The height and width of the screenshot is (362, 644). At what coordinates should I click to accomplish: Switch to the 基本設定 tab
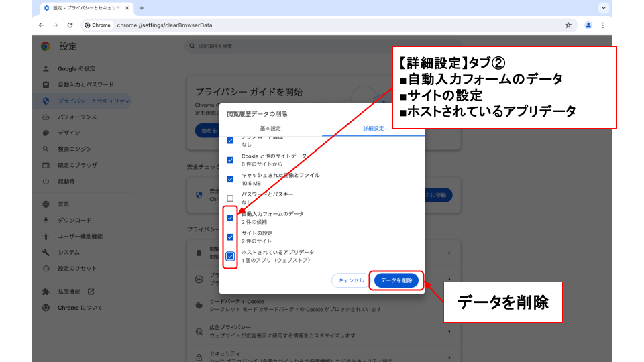coord(270,128)
